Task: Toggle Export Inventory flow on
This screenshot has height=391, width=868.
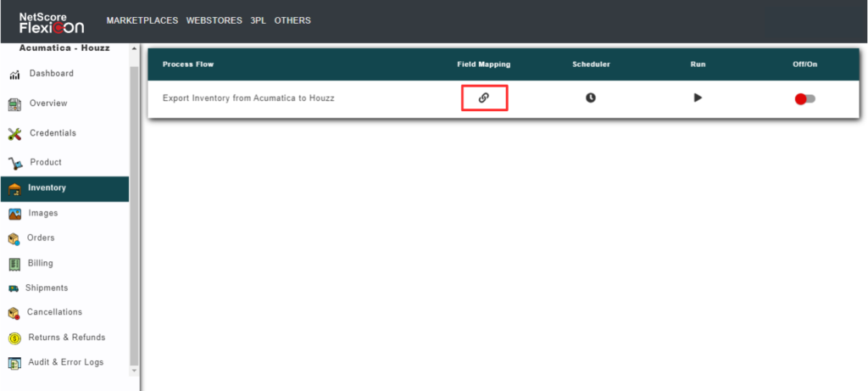Action: pos(804,99)
